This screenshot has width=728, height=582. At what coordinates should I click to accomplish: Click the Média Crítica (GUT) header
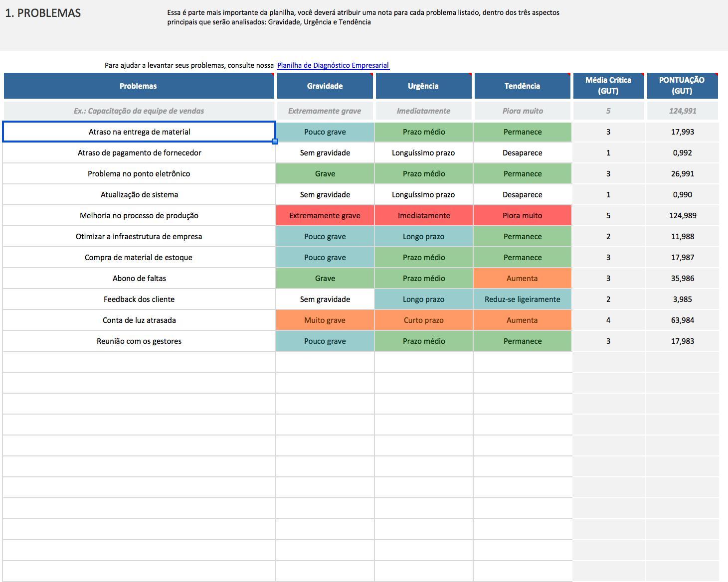608,86
